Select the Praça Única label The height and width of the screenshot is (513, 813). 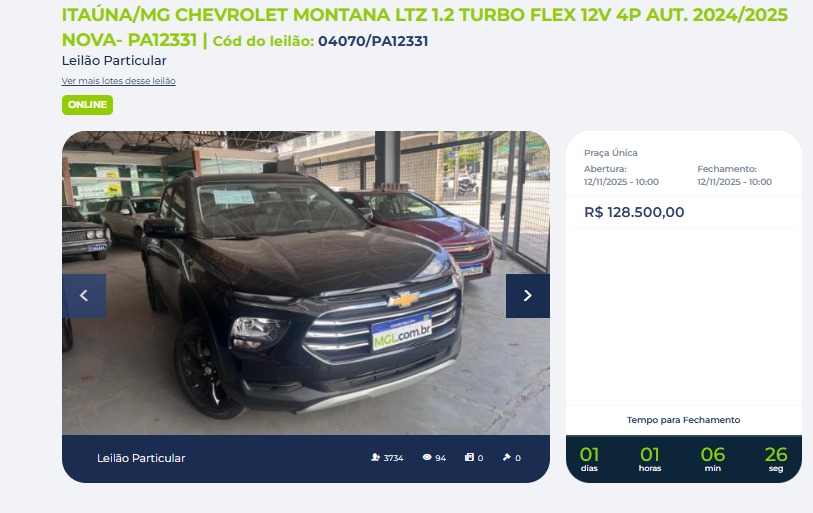(x=611, y=153)
